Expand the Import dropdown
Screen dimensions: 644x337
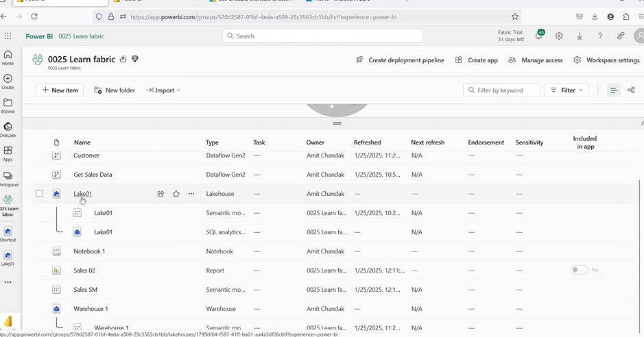point(163,90)
